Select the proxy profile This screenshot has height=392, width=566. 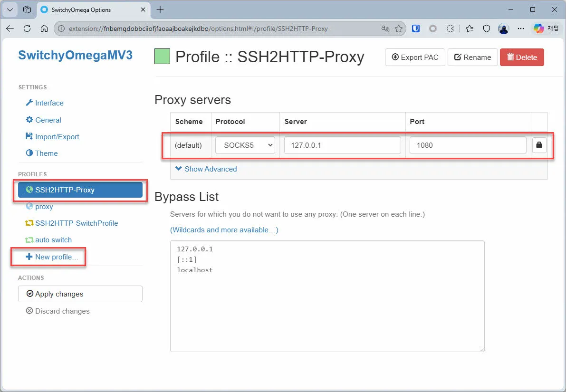[x=40, y=207]
